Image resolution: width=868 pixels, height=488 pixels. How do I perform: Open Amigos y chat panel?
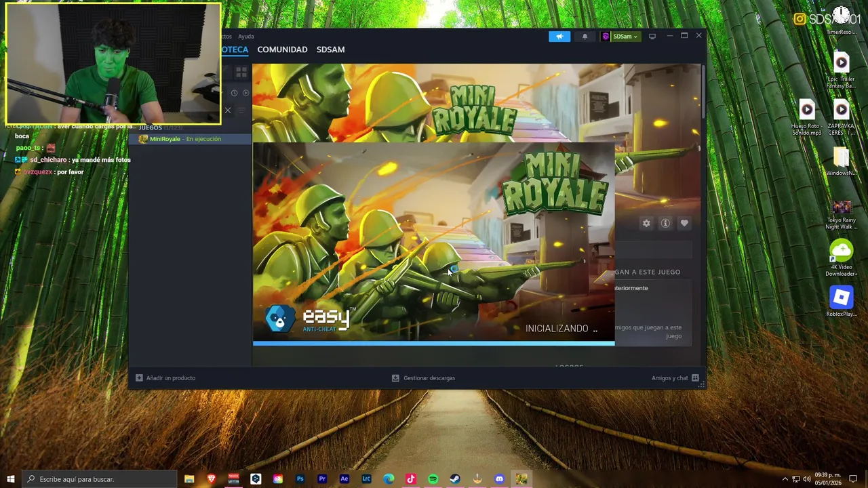point(675,378)
